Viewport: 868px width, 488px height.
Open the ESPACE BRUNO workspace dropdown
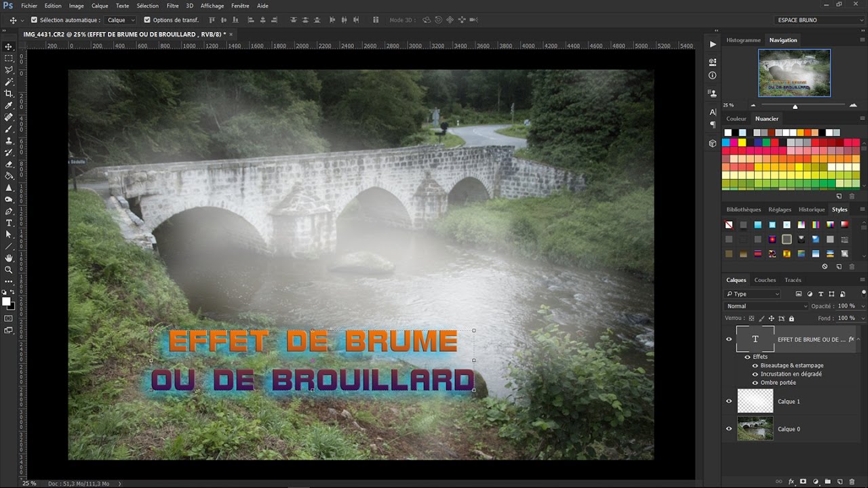pos(819,20)
